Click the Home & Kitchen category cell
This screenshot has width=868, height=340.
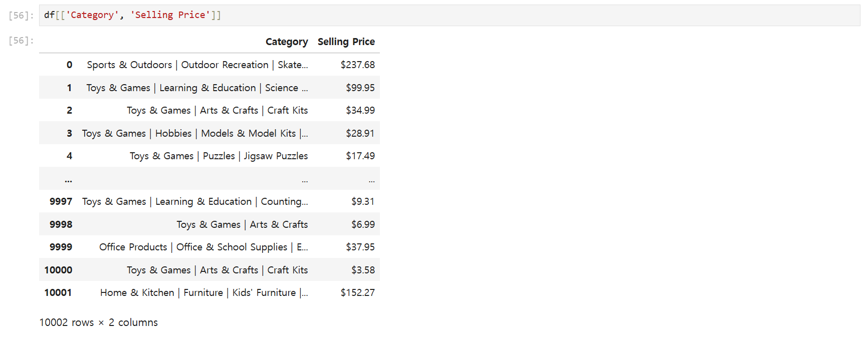point(204,292)
